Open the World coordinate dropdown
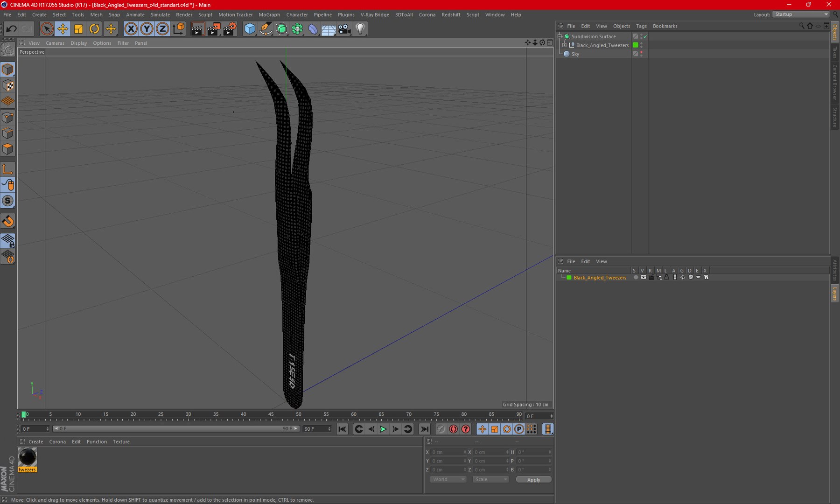Screen dimensions: 840x504 [x=448, y=480]
